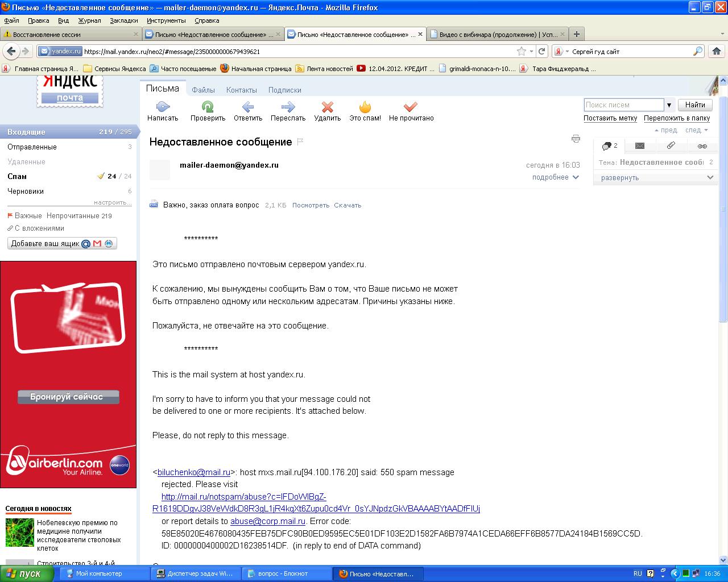Switch to the Подписки tab
Image resolution: width=728 pixels, height=582 pixels.
285,90
